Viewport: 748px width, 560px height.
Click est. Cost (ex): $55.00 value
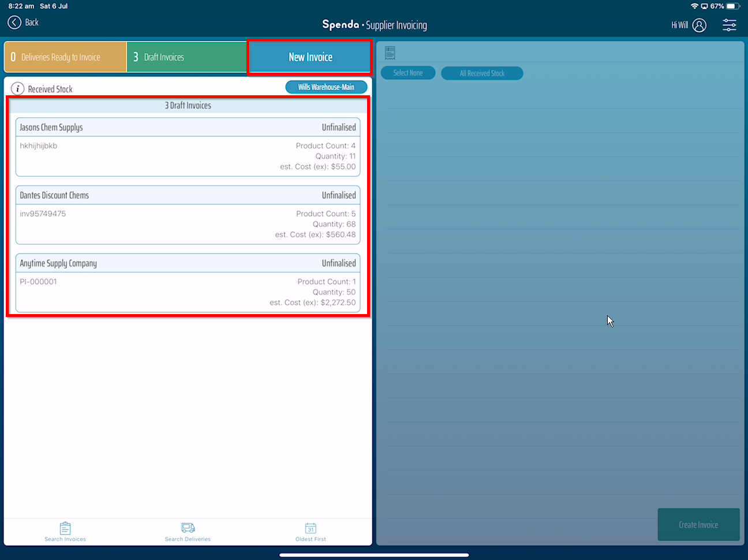coord(318,167)
